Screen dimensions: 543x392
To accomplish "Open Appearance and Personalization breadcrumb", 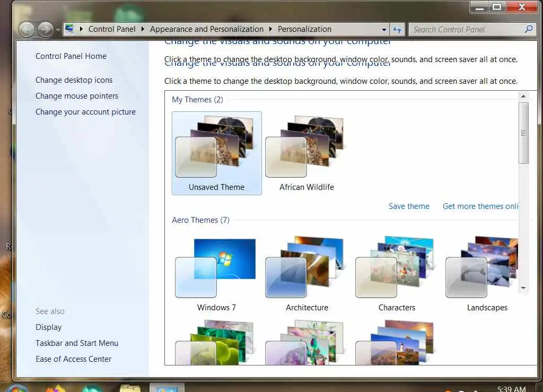I will coord(207,29).
